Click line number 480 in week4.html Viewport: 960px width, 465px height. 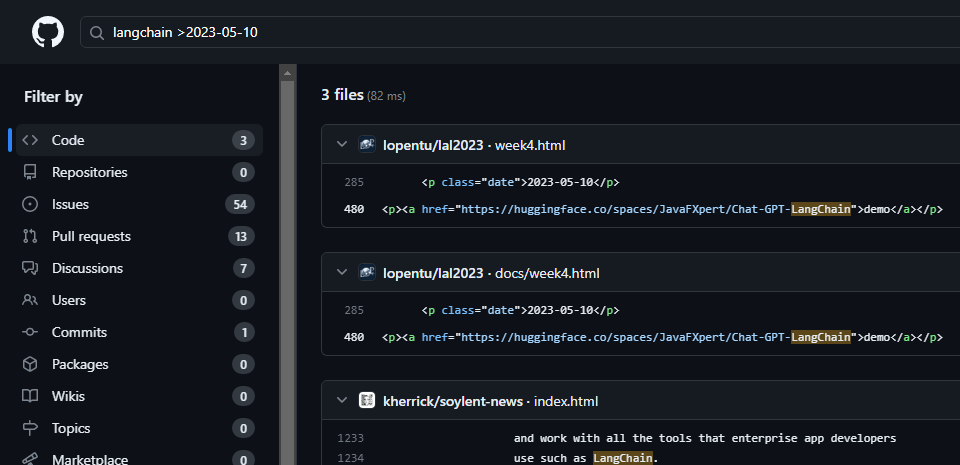coord(354,209)
